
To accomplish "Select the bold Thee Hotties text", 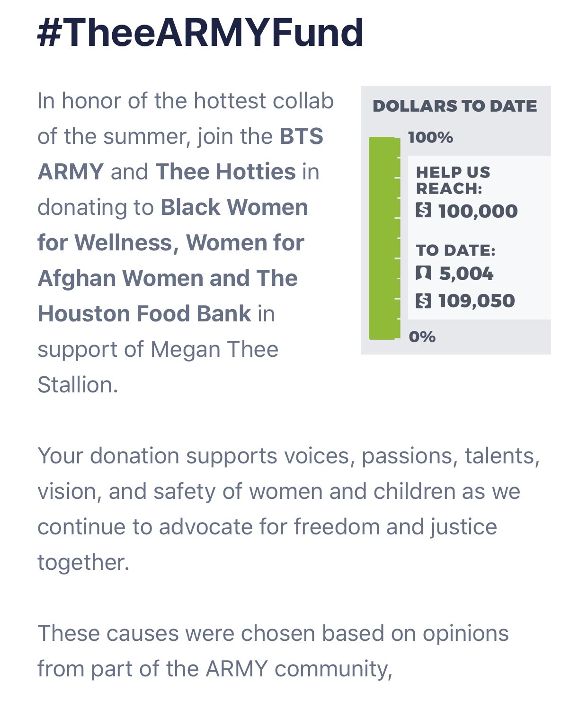I will click(x=226, y=171).
